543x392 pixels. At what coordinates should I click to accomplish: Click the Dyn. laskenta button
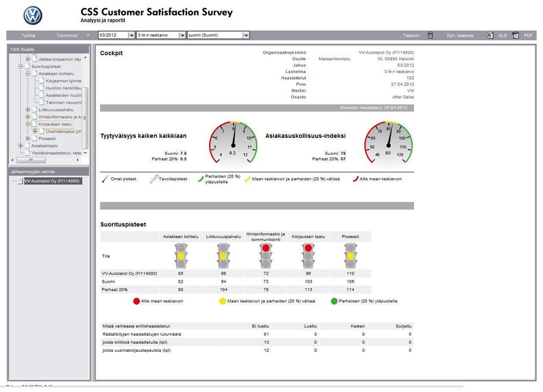460,36
